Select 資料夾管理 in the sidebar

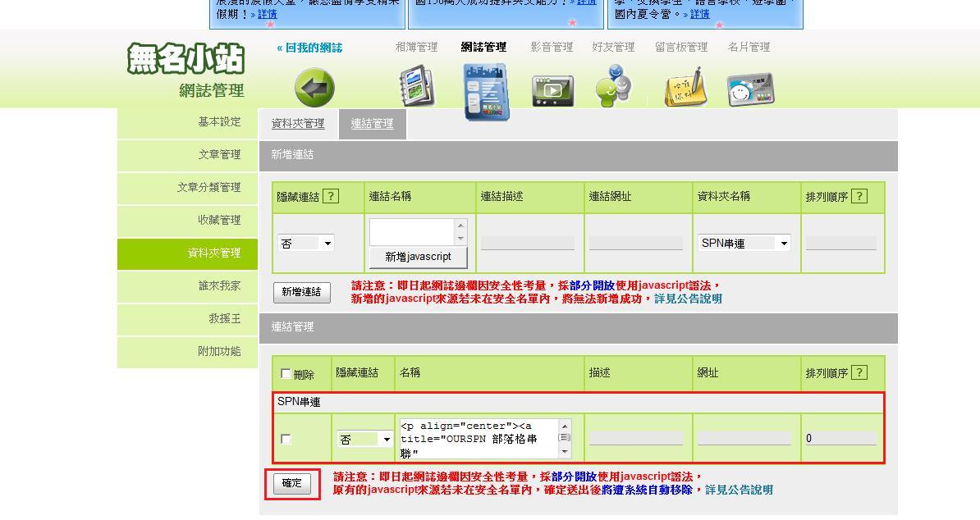click(187, 253)
